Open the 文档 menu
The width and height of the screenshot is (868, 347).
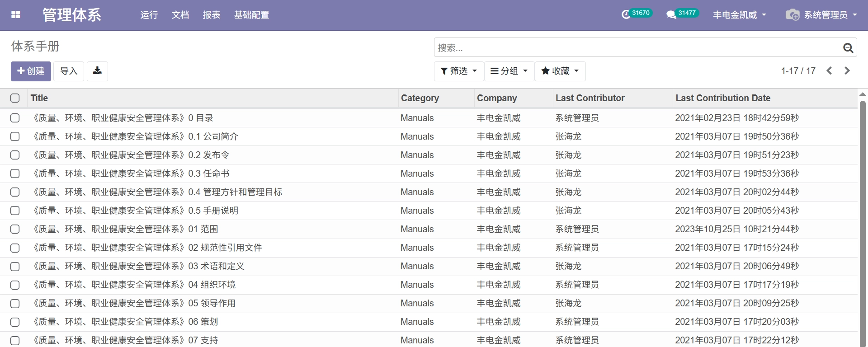point(180,15)
